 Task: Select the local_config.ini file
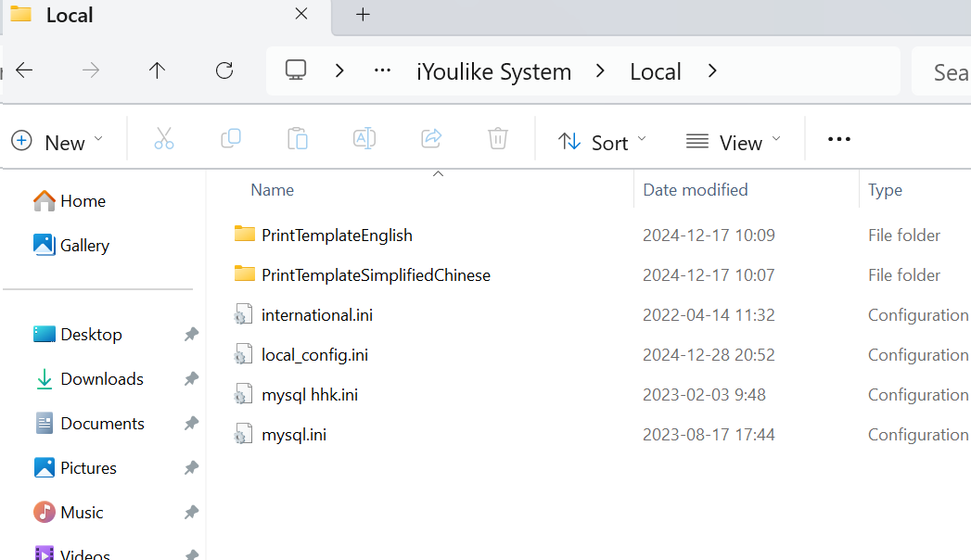pos(314,355)
